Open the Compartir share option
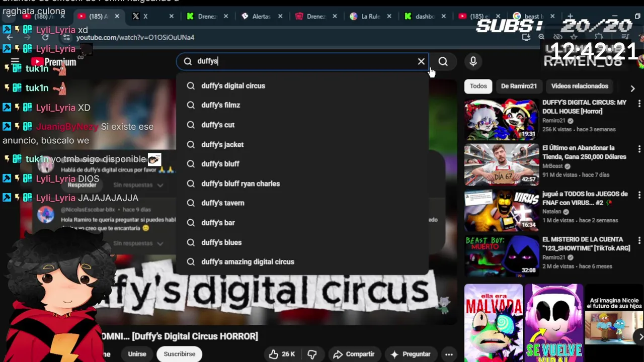Screen dimensions: 644x362 pyautogui.click(x=354, y=354)
